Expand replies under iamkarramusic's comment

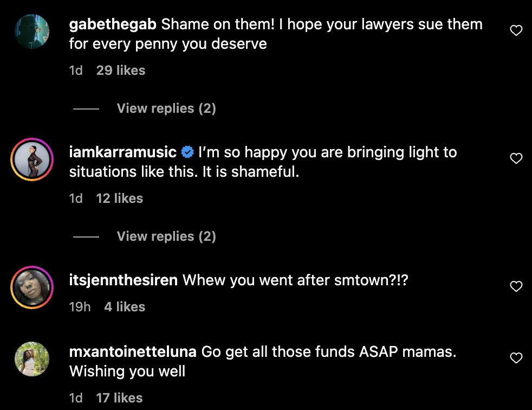[166, 236]
